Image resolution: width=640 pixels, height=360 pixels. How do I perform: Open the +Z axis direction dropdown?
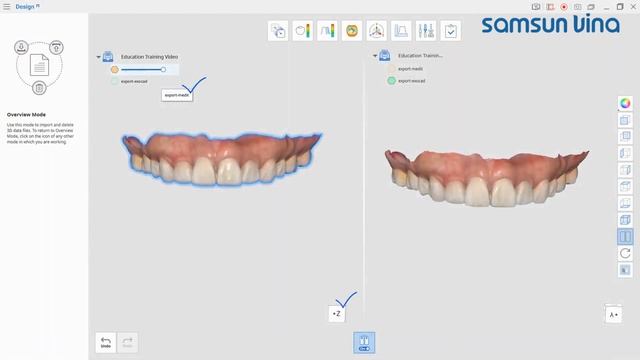click(336, 313)
